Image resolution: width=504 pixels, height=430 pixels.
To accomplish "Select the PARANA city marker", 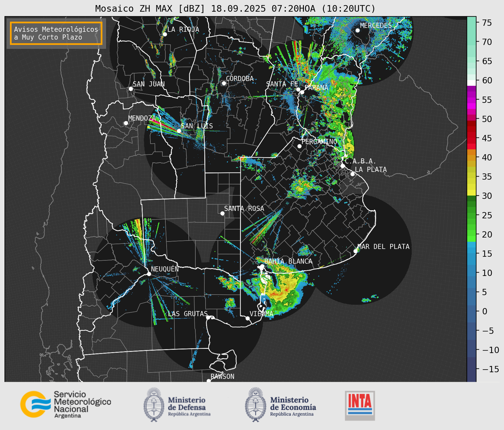I will click(x=302, y=92).
